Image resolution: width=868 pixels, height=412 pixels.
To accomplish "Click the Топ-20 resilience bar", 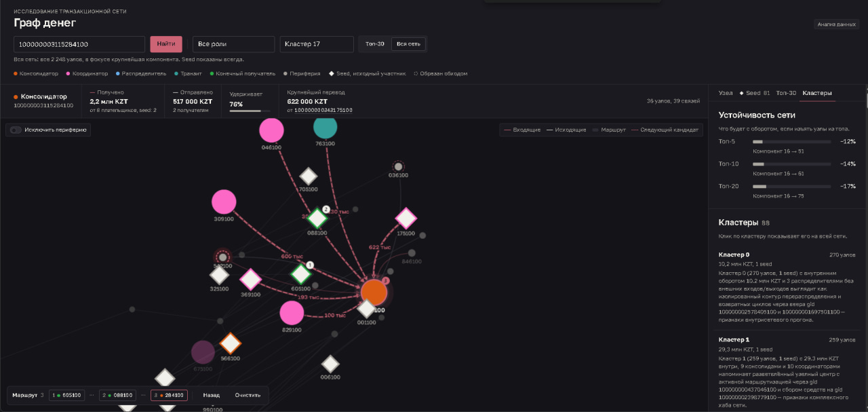I will pos(791,186).
